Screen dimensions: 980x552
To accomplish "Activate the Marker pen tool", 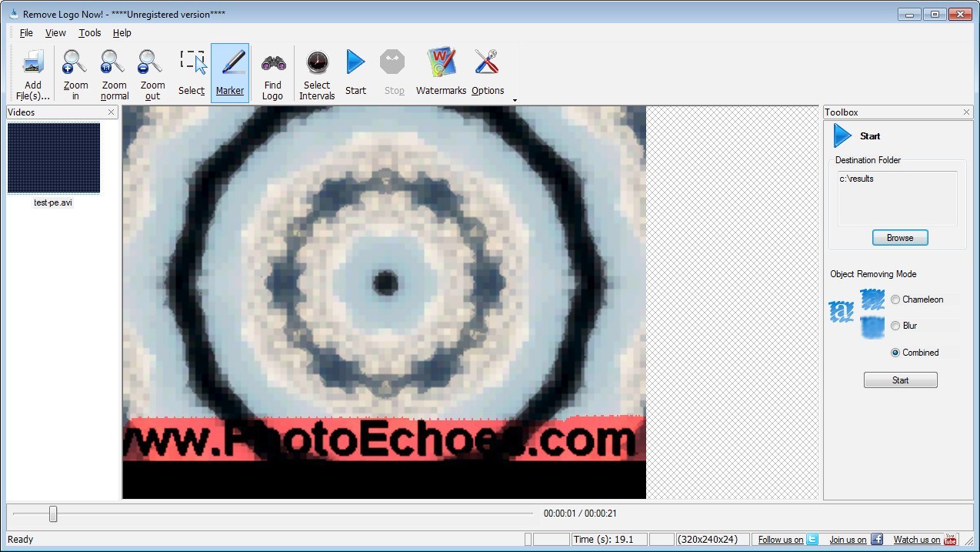I will (230, 74).
